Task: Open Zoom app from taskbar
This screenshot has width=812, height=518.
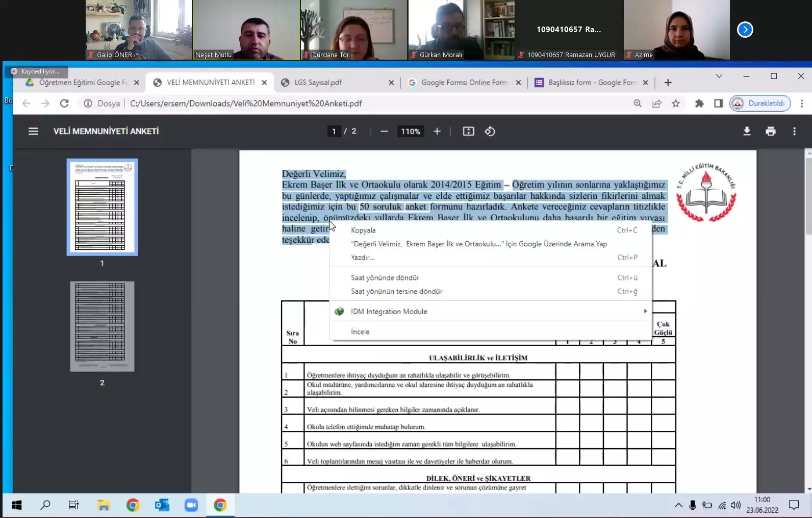Action: [x=191, y=505]
